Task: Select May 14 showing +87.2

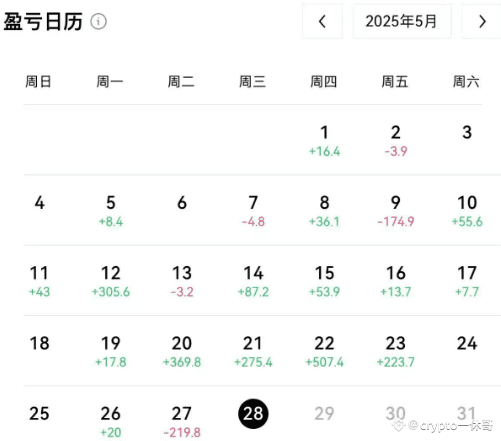Action: tap(253, 281)
